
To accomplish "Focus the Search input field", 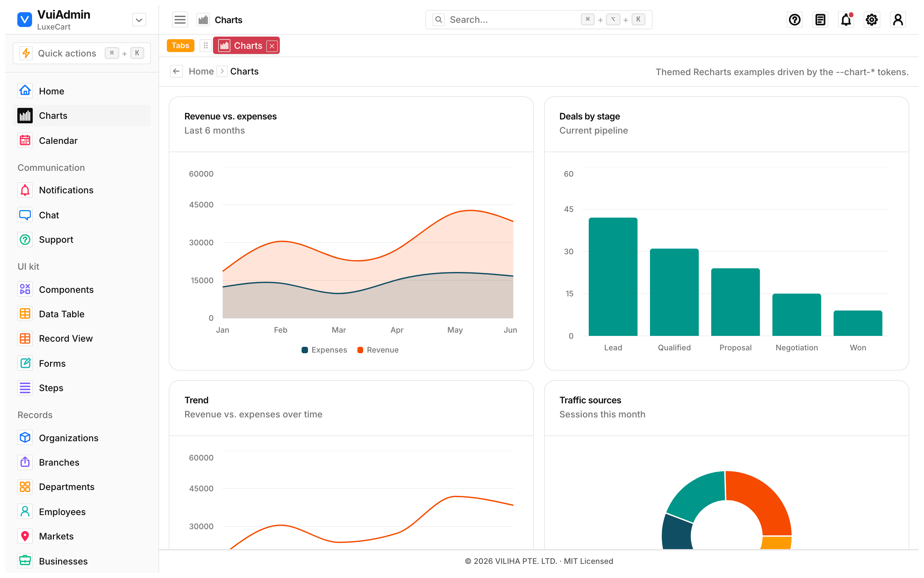I will tap(538, 20).
